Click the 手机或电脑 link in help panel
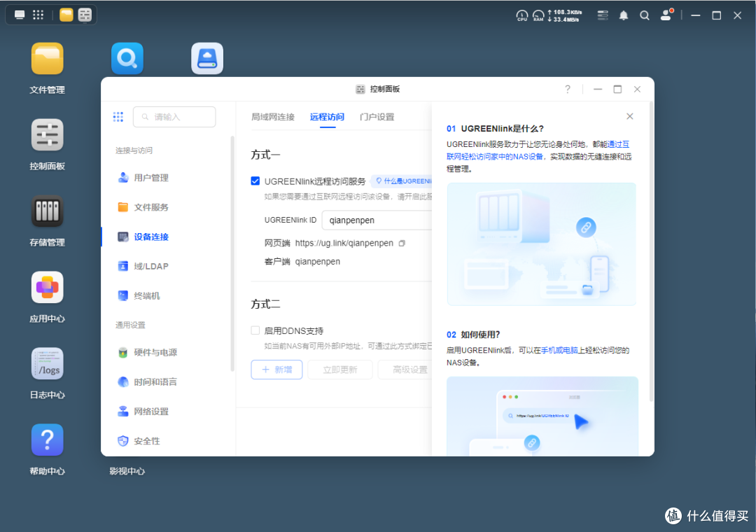The width and height of the screenshot is (756, 532). [559, 350]
